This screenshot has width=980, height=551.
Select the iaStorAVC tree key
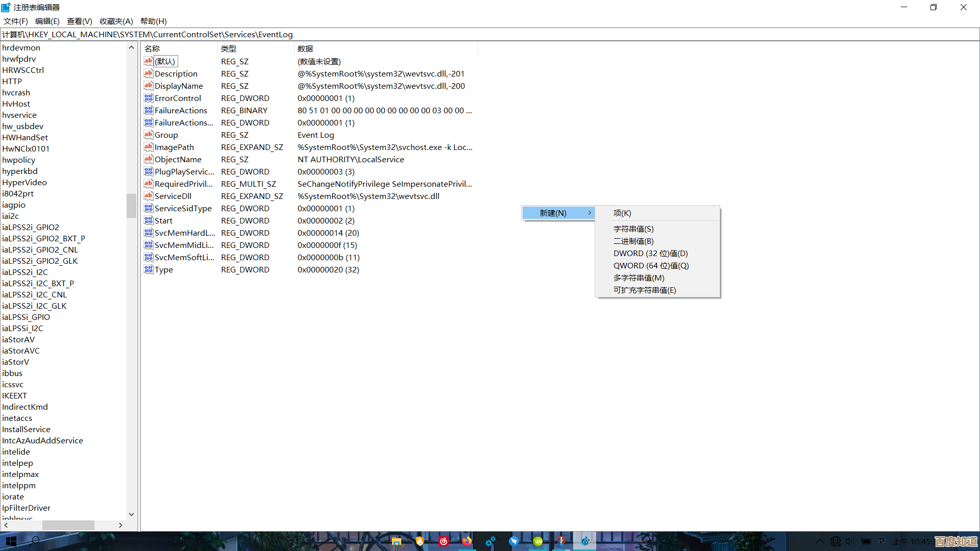pyautogui.click(x=21, y=350)
